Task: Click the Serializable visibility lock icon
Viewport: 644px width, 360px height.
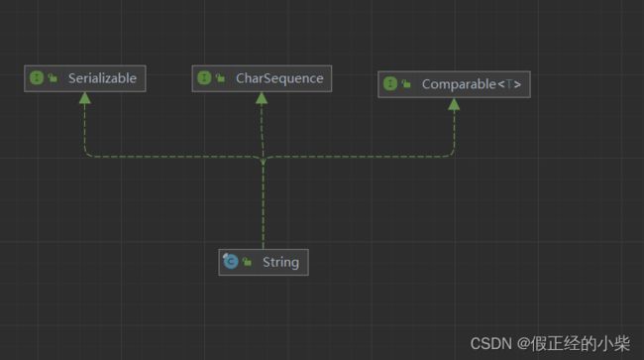Action: coord(53,77)
